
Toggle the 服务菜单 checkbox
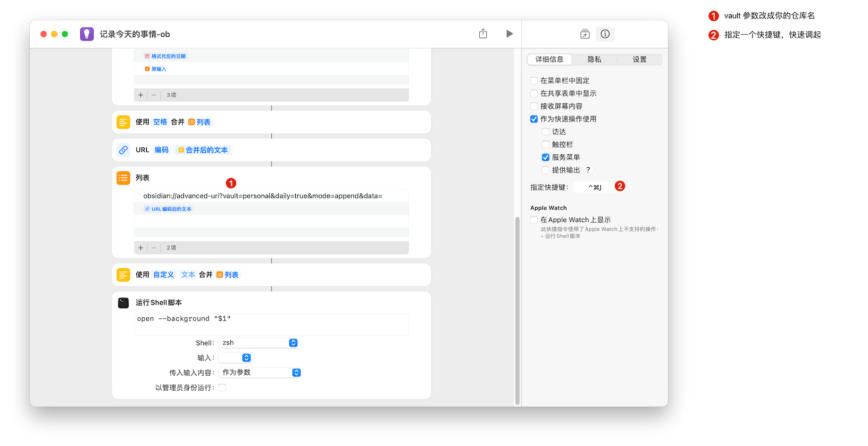pos(546,158)
